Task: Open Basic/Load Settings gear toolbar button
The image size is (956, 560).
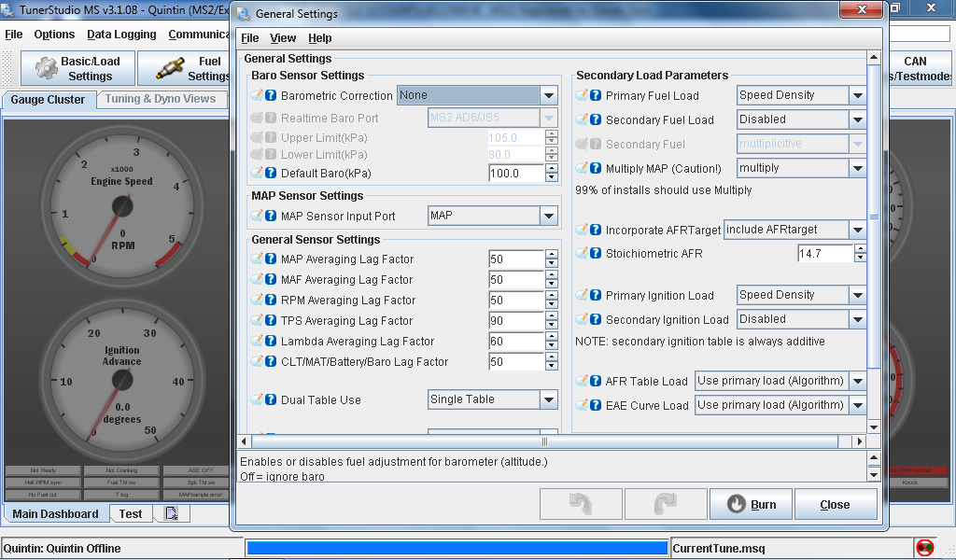Action: 77,68
